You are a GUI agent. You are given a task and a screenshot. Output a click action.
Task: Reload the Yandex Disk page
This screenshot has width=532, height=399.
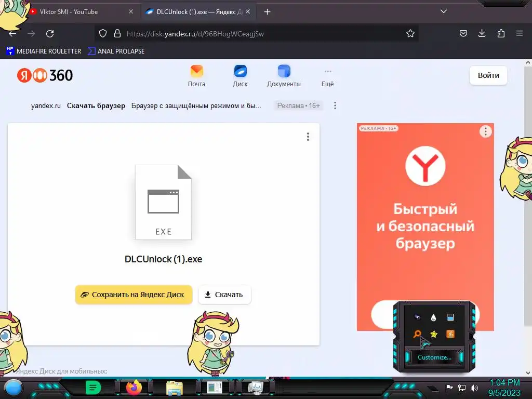tap(50, 34)
